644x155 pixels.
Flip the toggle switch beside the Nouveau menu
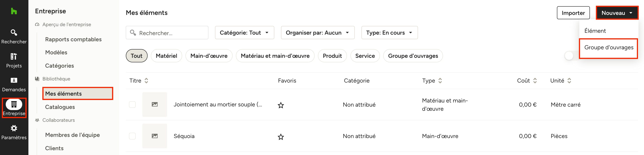(x=572, y=56)
